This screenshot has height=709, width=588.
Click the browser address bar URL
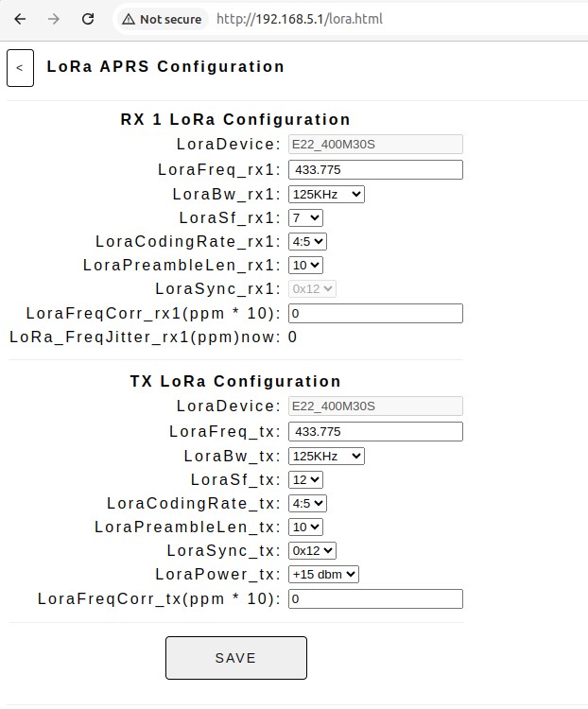coord(300,19)
